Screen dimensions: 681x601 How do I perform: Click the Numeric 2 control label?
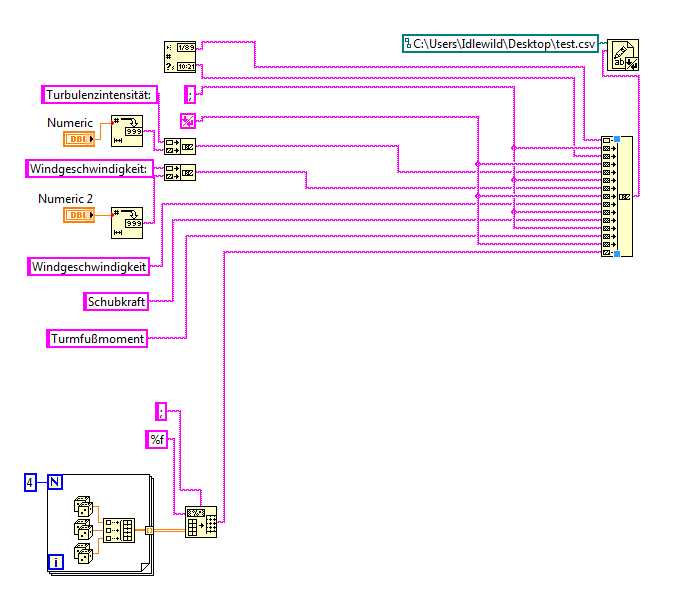pos(65,199)
